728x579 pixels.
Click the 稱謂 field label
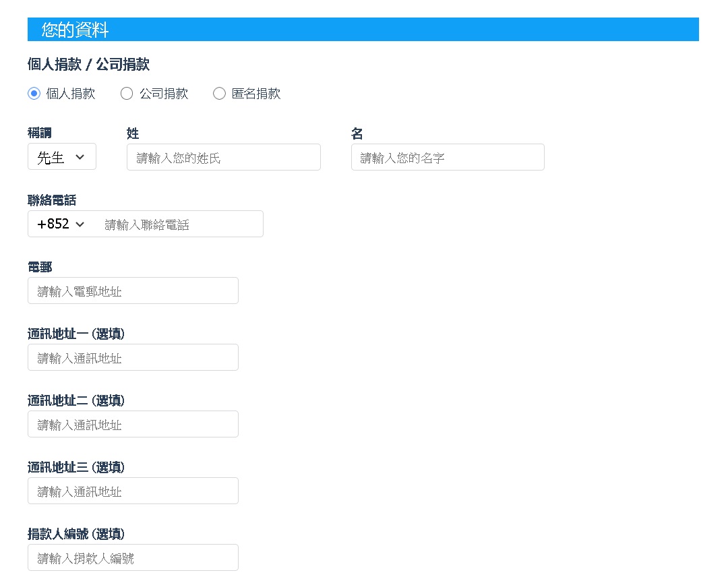click(39, 133)
